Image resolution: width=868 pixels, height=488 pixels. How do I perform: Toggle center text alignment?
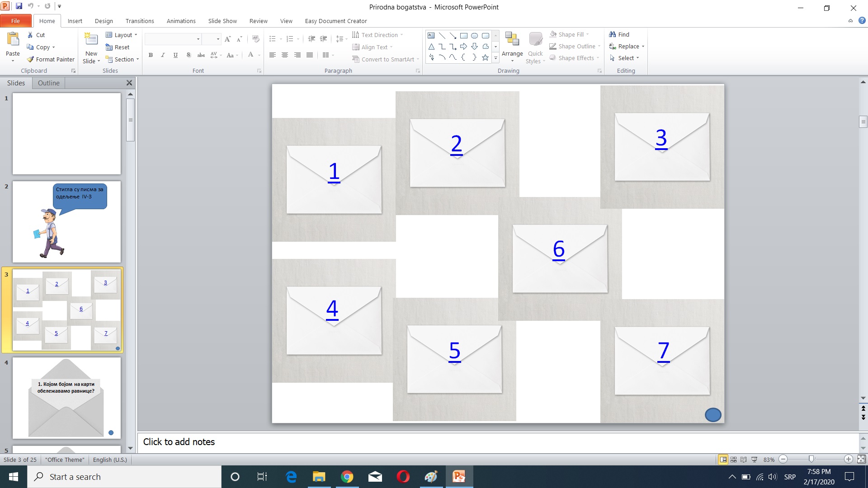[285, 55]
